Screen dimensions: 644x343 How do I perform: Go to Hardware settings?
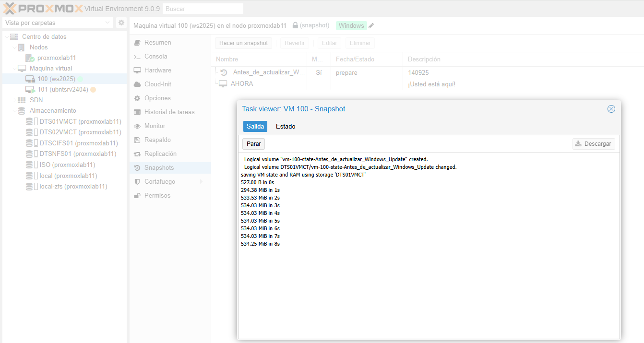(x=170, y=70)
